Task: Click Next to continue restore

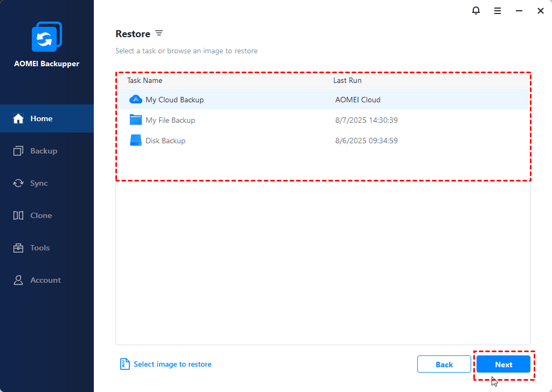Action: [503, 365]
